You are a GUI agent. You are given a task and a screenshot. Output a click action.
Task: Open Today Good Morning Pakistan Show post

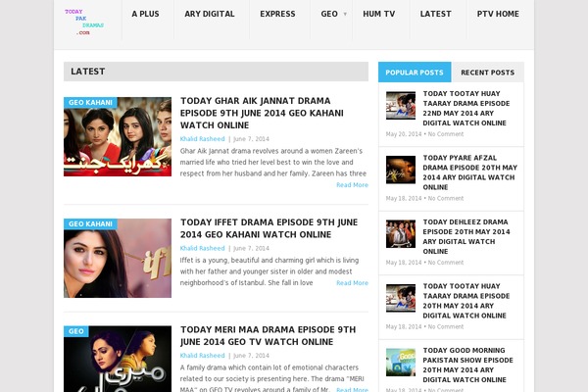coord(468,365)
